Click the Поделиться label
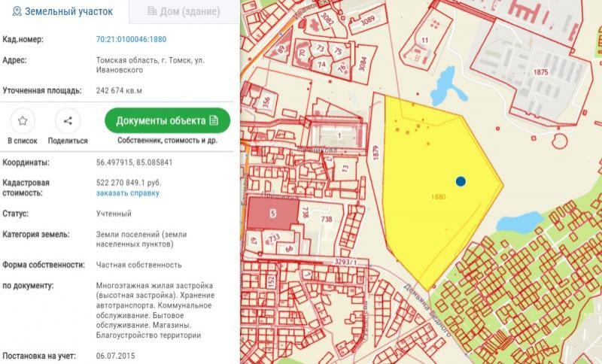602x364 pixels. [x=68, y=141]
